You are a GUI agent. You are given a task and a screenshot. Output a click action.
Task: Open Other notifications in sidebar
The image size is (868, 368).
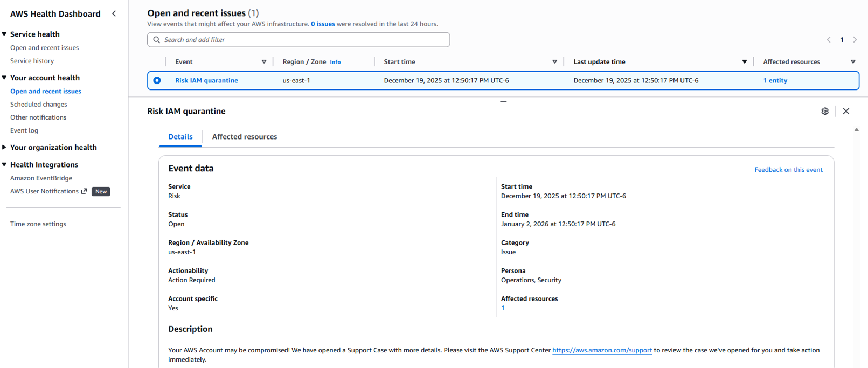(x=38, y=117)
